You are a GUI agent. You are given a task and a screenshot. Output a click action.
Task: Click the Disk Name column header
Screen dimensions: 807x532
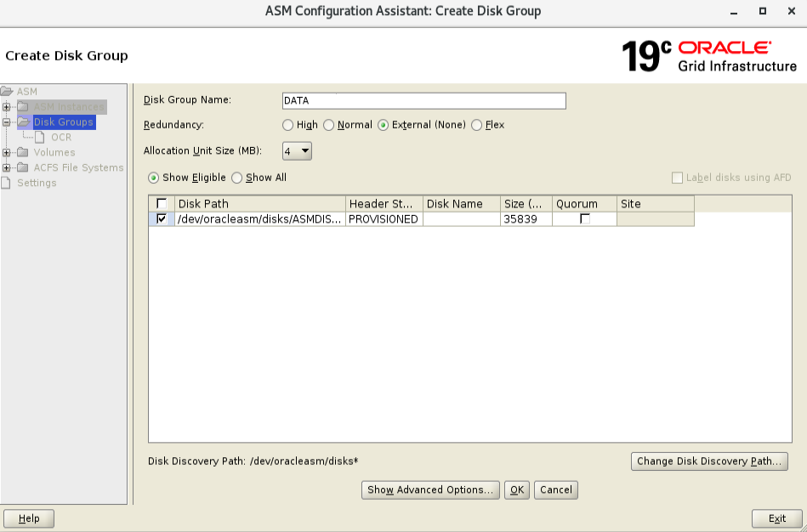pyautogui.click(x=462, y=204)
